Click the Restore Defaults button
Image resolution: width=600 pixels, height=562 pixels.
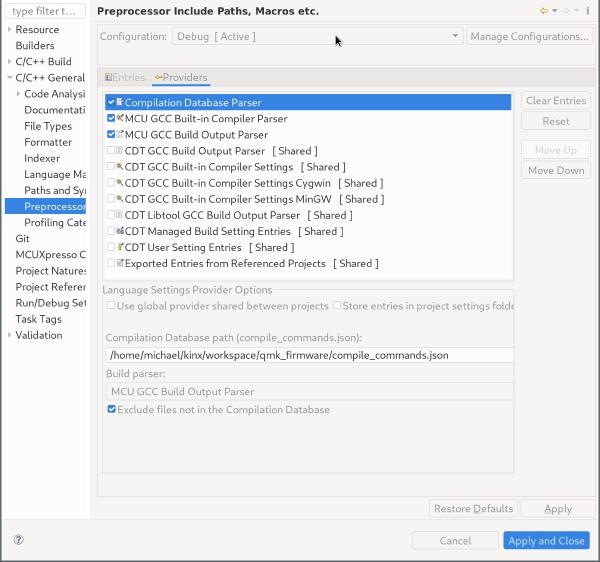(x=473, y=508)
